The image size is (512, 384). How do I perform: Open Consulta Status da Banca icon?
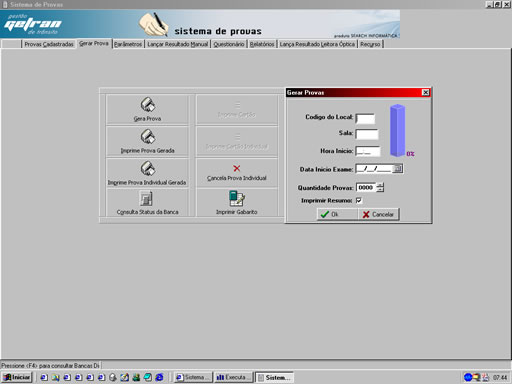pos(146,199)
